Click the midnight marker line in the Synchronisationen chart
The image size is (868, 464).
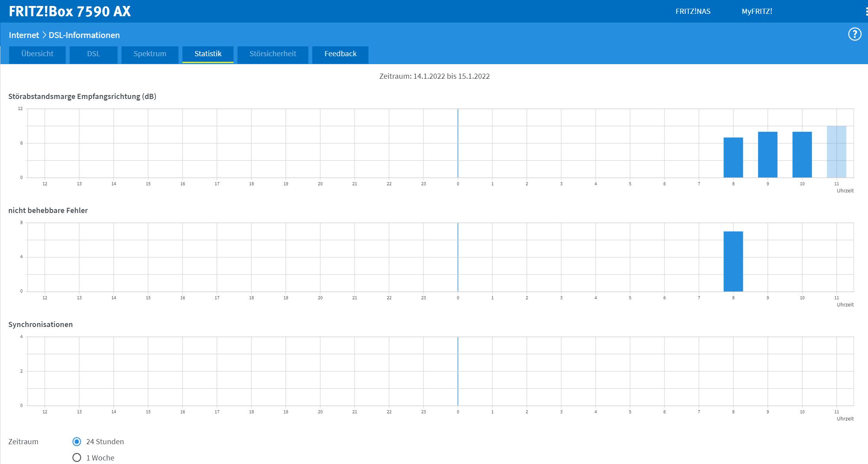458,371
